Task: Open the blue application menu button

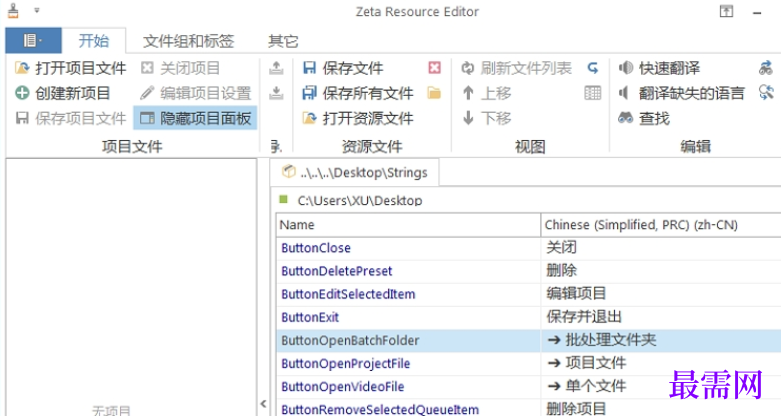Action: pos(33,40)
